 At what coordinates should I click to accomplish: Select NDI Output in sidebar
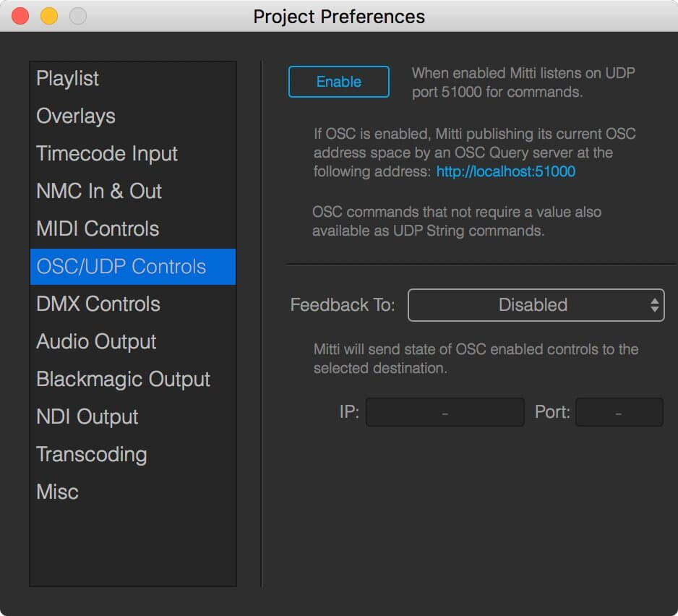point(133,417)
